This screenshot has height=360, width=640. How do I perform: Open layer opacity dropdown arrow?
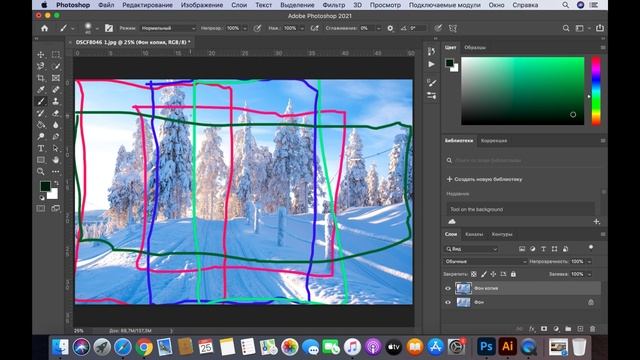[x=589, y=262]
